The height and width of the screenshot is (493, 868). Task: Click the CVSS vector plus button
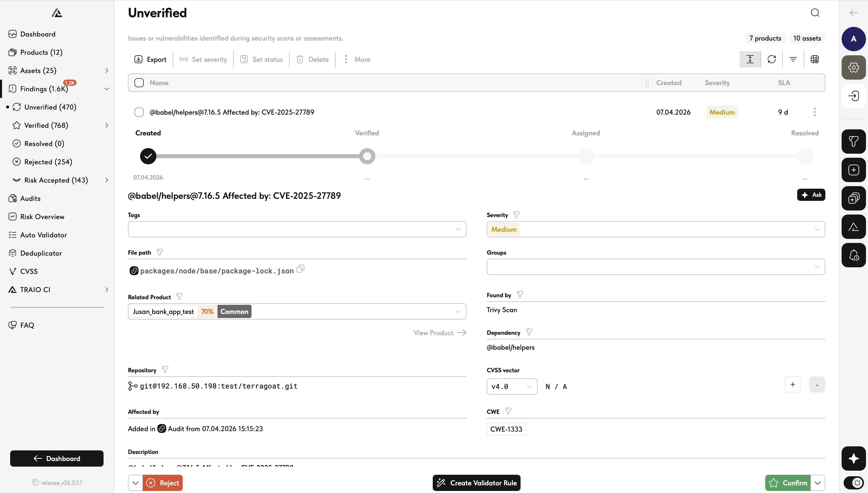click(793, 384)
